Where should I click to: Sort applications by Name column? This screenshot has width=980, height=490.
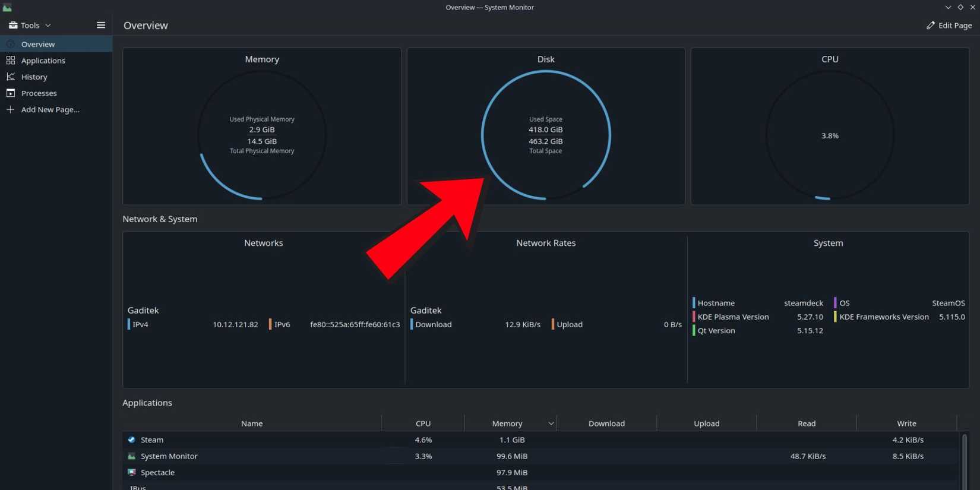(x=252, y=423)
